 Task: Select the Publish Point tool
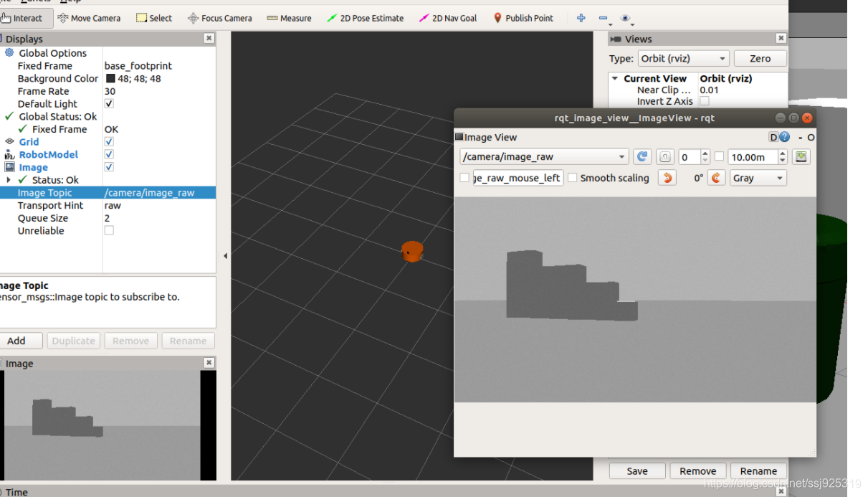[x=523, y=18]
